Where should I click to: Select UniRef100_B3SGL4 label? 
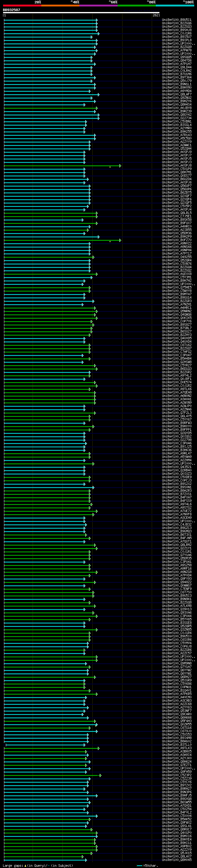coord(177,125)
